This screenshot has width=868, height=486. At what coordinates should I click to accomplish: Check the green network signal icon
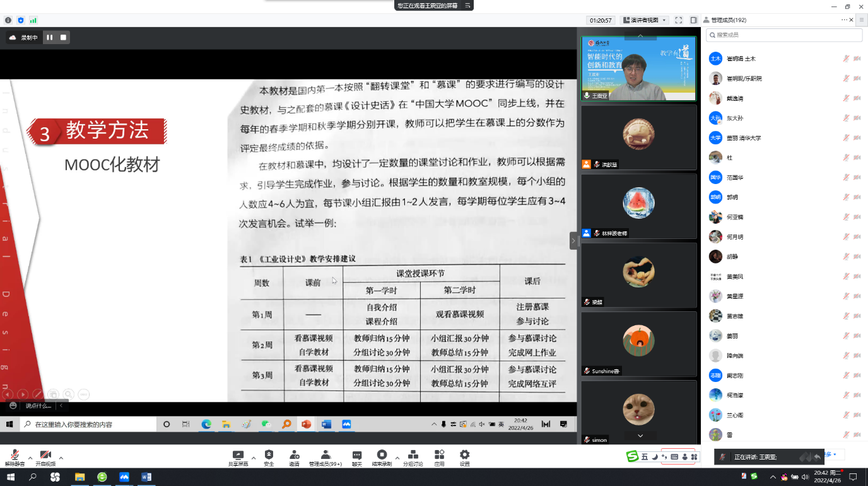33,20
